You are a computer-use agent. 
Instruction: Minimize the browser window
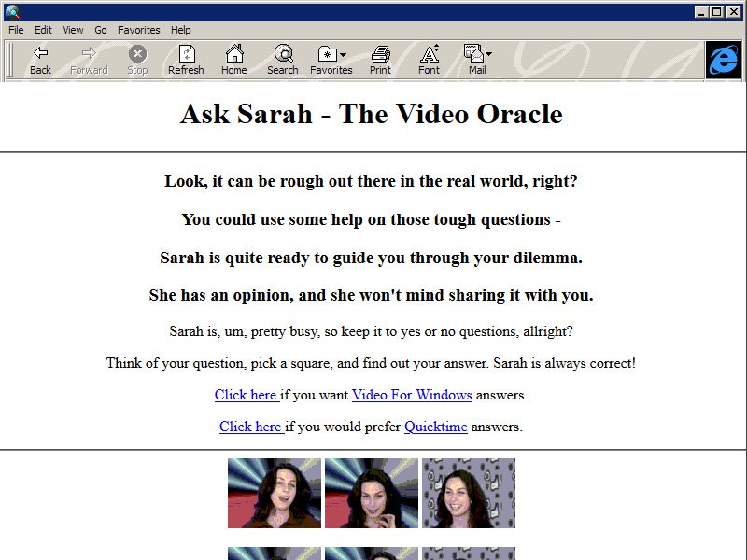701,11
